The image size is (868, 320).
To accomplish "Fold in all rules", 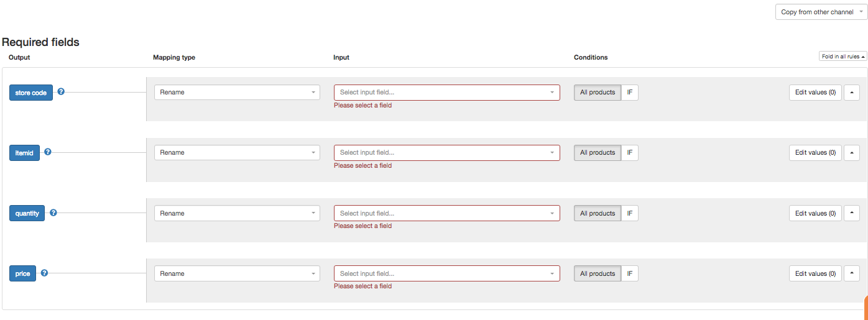I will [843, 57].
